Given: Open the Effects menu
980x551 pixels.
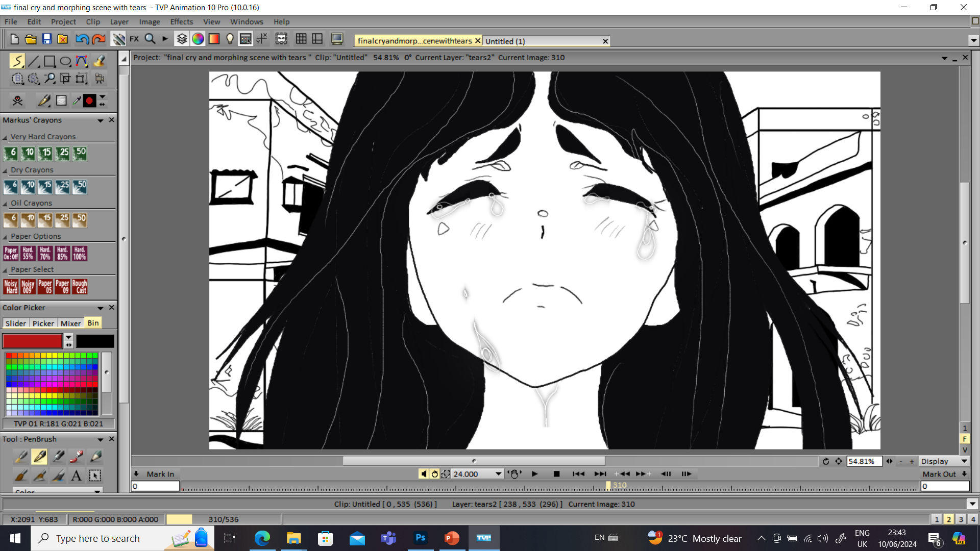Looking at the screenshot, I should pyautogui.click(x=181, y=22).
